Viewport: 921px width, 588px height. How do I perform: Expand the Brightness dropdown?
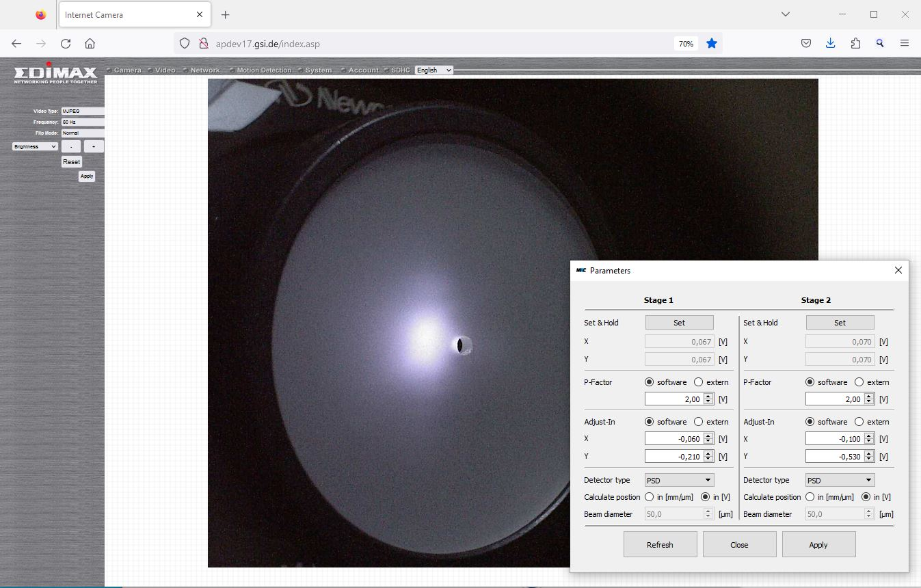point(35,146)
